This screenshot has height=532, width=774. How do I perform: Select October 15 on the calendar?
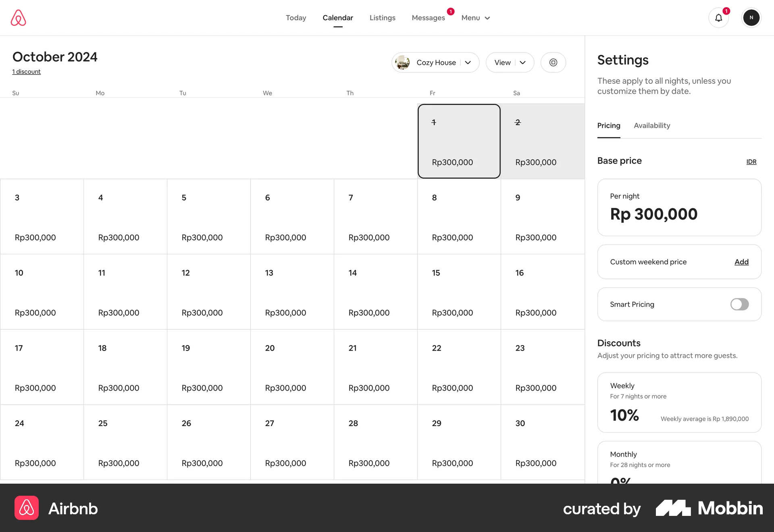click(x=459, y=291)
